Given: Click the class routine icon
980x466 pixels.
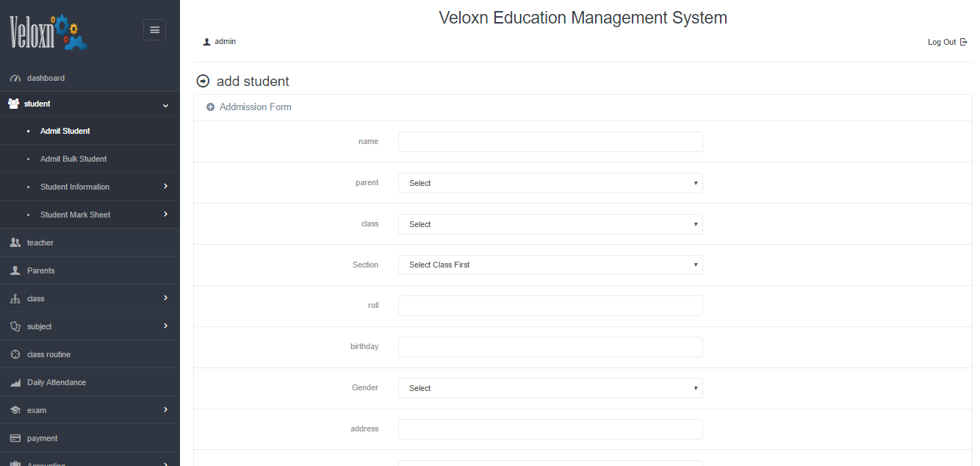Looking at the screenshot, I should [x=15, y=354].
